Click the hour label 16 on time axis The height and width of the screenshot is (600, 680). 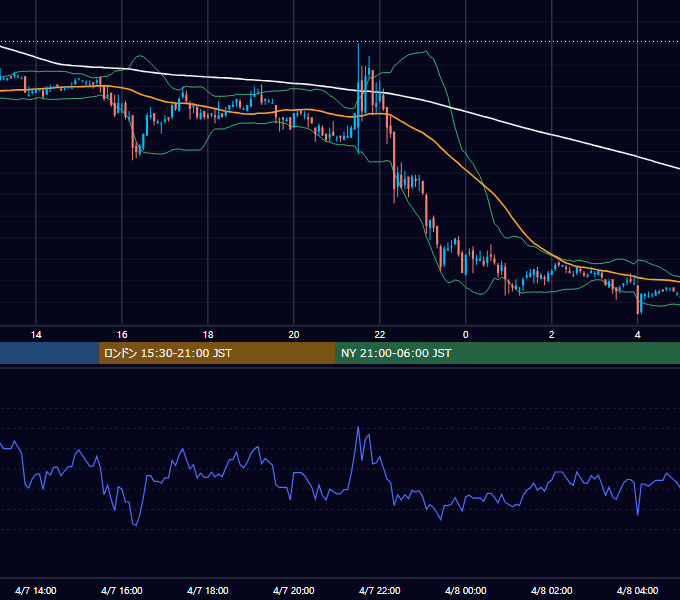pos(122,335)
